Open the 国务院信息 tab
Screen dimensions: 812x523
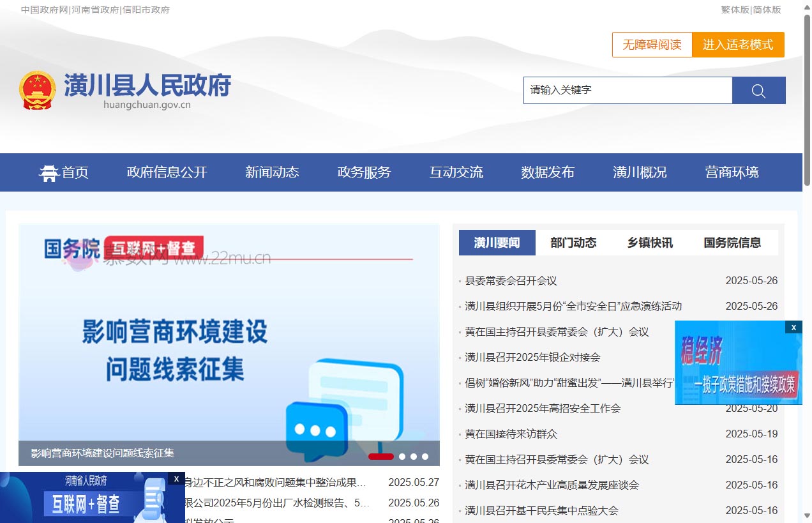[x=732, y=243]
